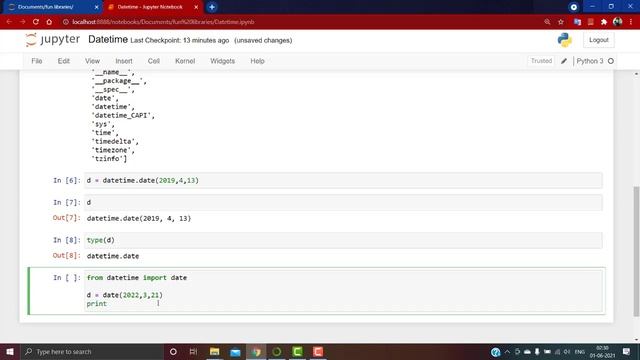Open the green C app in taskbar

(x=298, y=351)
